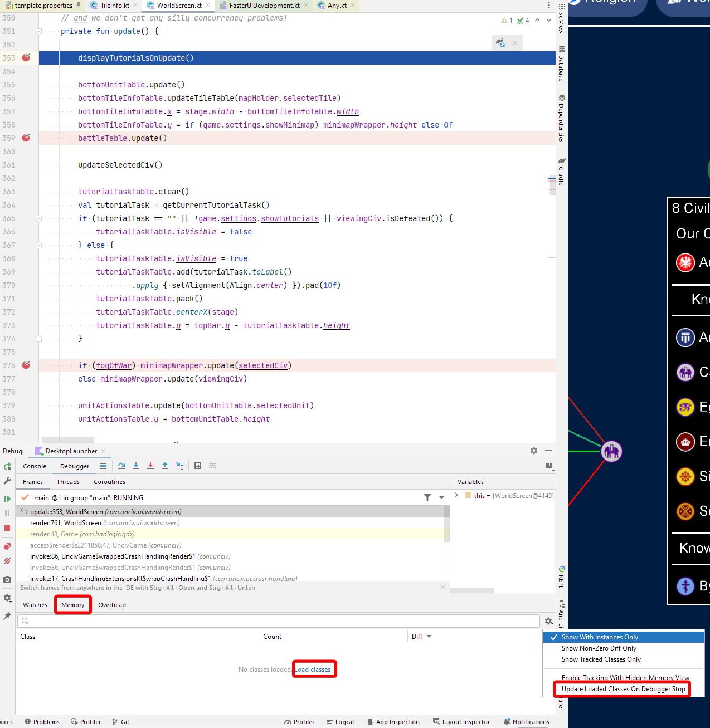Click the Step Over icon in debugger toolbar
Viewport: 710px width, 728px height.
point(121,466)
